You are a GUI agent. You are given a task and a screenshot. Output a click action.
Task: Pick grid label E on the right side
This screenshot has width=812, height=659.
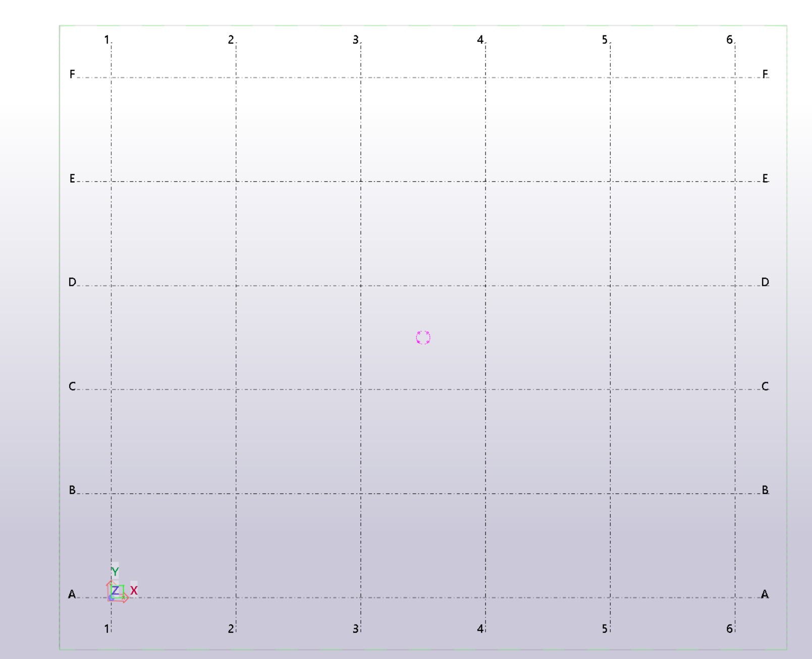(x=765, y=178)
